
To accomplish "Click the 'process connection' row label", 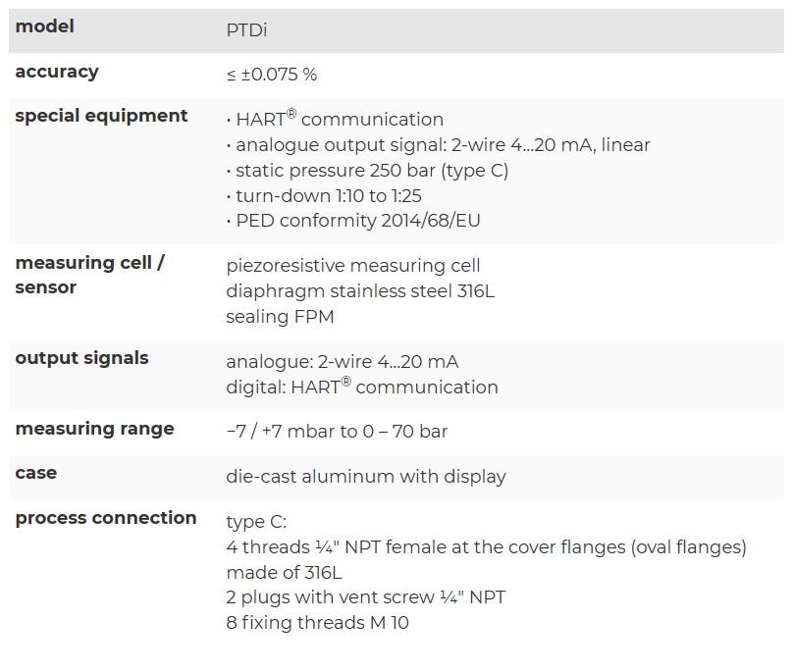I will coord(106,518).
